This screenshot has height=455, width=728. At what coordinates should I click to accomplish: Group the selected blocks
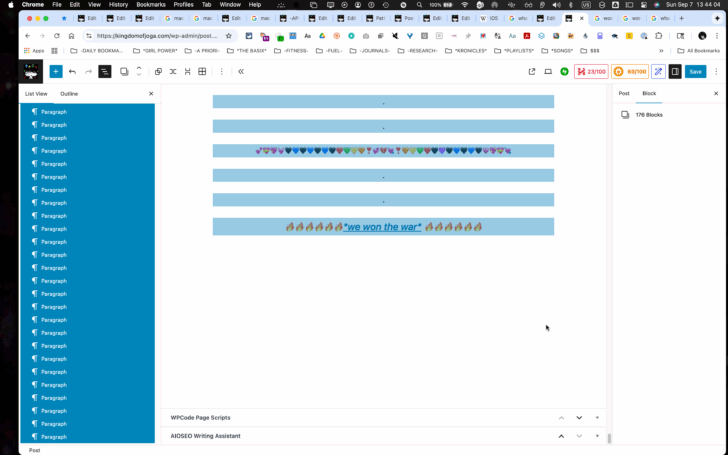click(x=158, y=72)
